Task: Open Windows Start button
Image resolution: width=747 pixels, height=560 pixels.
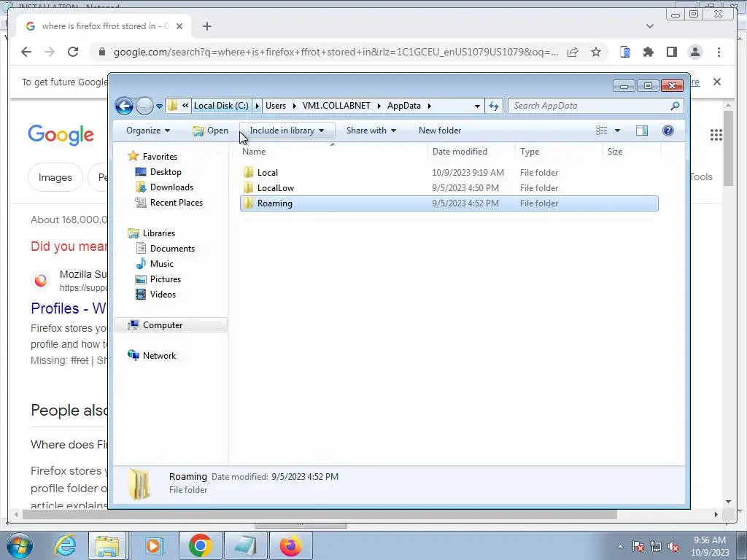Action: click(x=19, y=545)
